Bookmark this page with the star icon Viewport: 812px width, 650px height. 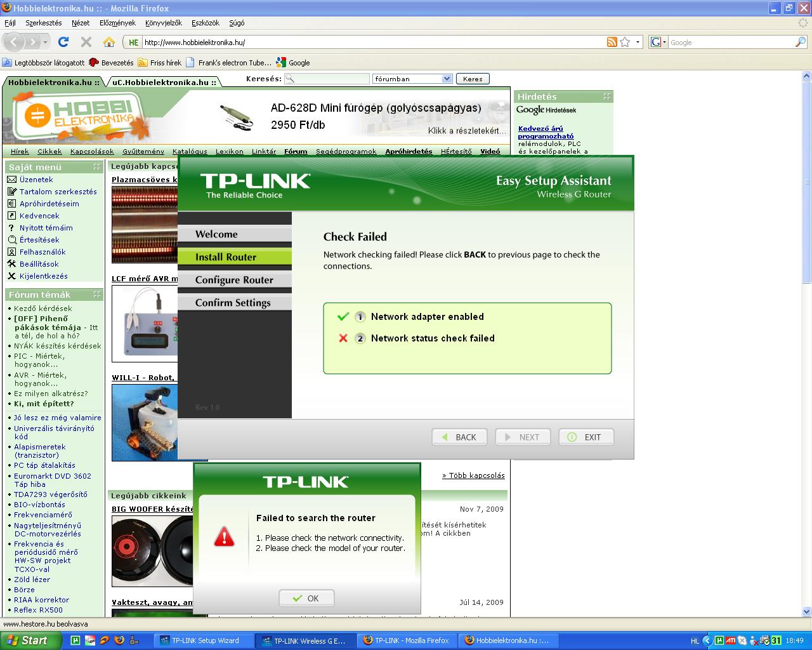point(625,42)
